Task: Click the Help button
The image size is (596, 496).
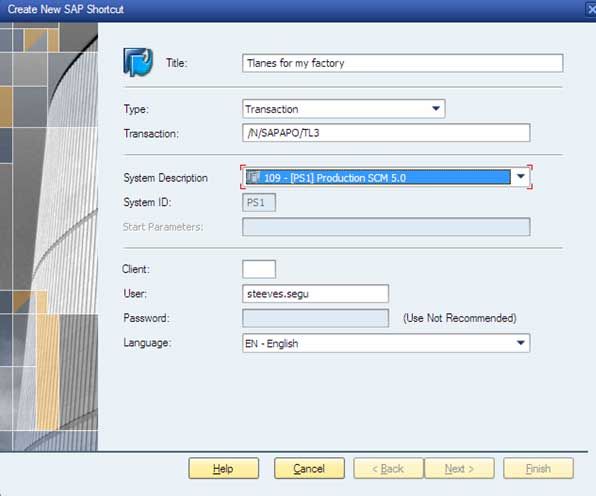Action: pyautogui.click(x=224, y=469)
